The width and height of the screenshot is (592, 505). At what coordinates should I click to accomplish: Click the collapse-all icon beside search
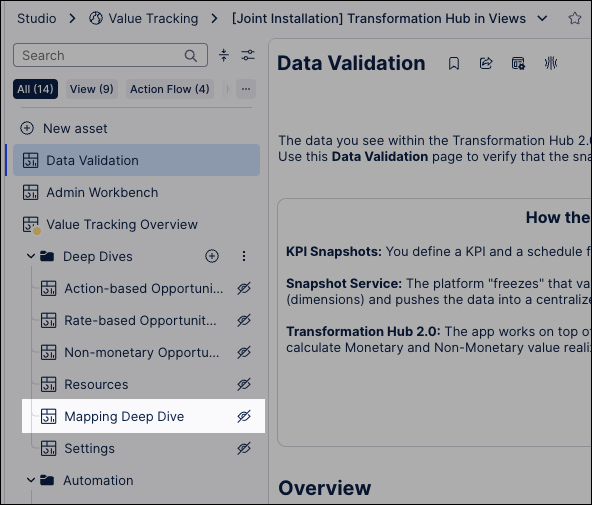click(x=224, y=55)
